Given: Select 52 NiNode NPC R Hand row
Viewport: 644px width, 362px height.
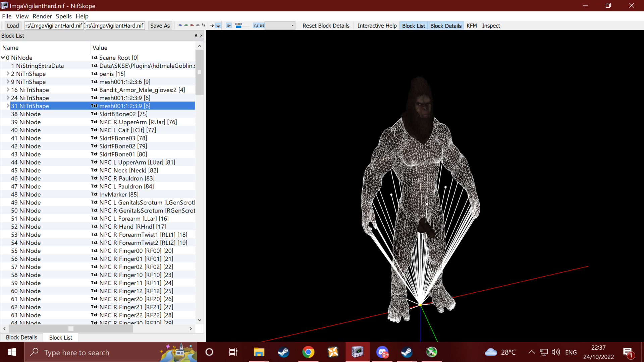Looking at the screenshot, I should [x=98, y=227].
